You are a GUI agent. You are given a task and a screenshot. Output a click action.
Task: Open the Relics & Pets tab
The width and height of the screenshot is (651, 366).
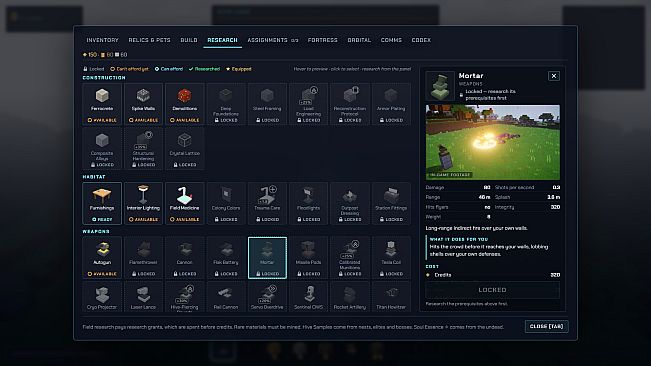tap(149, 40)
